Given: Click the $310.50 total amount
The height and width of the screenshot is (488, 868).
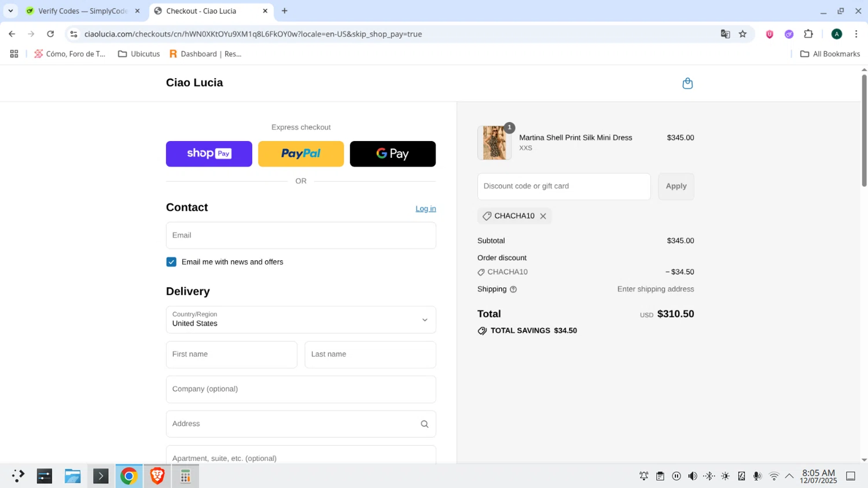Looking at the screenshot, I should click(675, 314).
